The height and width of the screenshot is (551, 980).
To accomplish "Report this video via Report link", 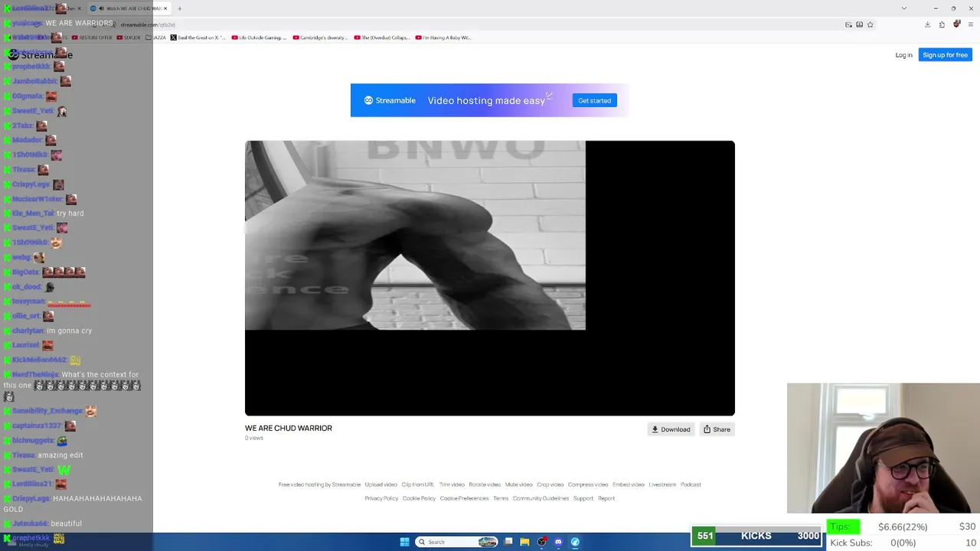I will (606, 498).
